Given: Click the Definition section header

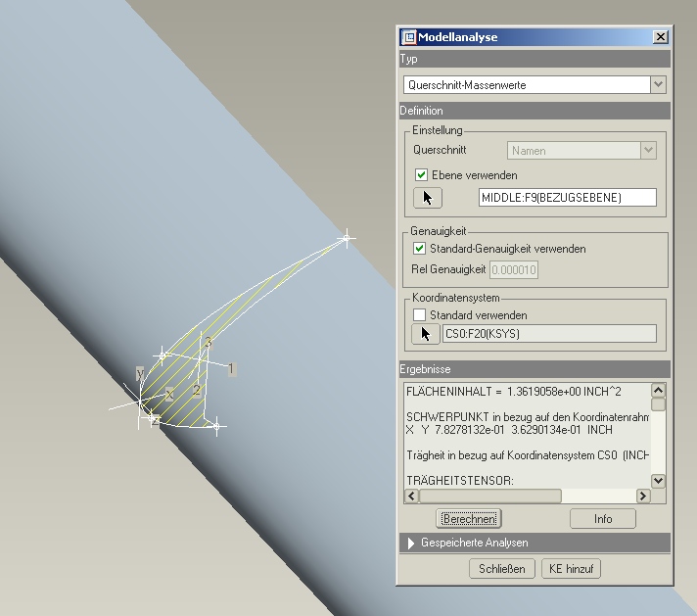Looking at the screenshot, I should [534, 111].
